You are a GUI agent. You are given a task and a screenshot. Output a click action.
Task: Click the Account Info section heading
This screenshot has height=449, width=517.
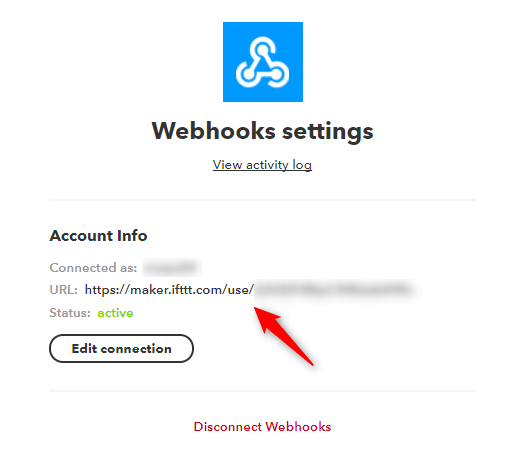tap(98, 236)
